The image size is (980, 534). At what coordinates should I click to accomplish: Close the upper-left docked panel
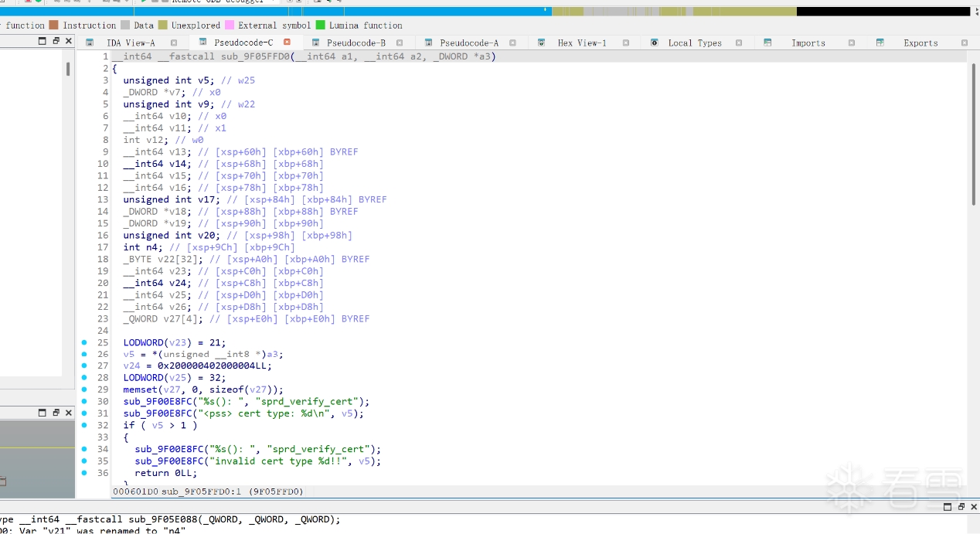click(68, 41)
